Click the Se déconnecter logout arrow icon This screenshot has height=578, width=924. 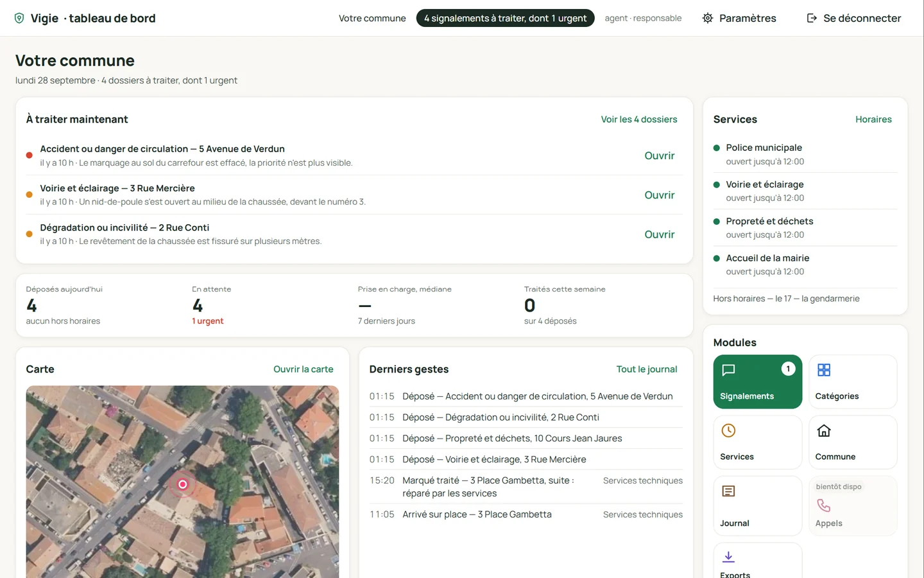[812, 18]
